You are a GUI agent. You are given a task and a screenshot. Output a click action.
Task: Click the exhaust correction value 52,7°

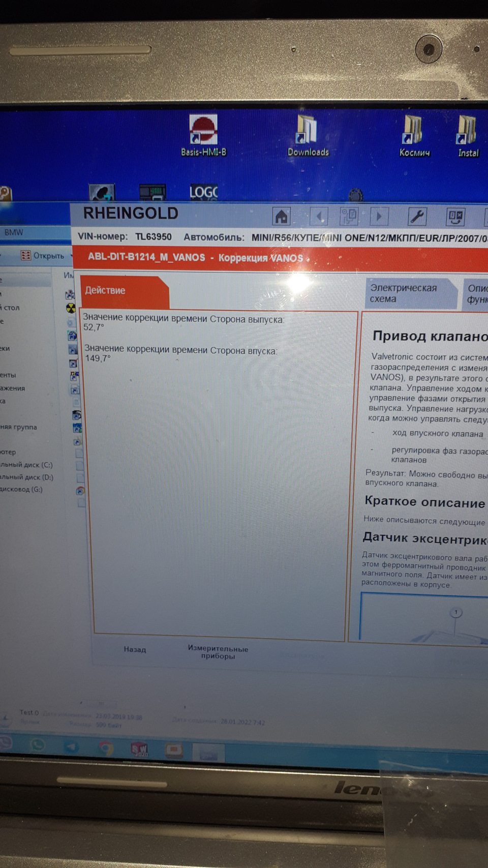94,327
